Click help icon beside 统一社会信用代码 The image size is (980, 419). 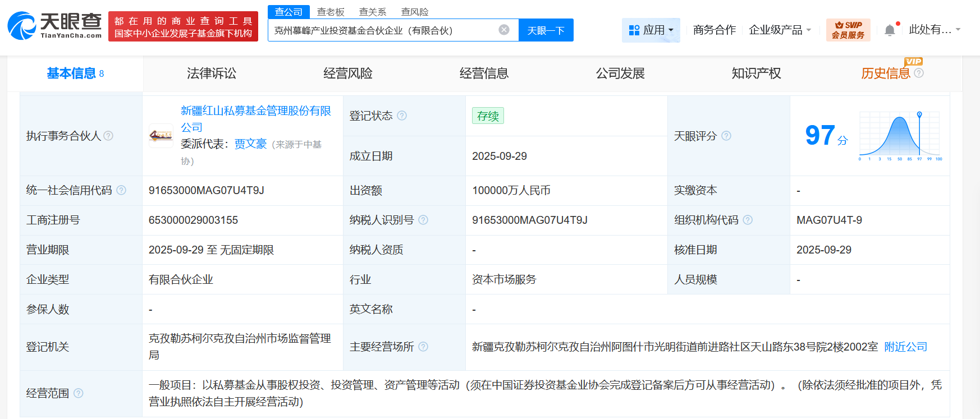[121, 190]
